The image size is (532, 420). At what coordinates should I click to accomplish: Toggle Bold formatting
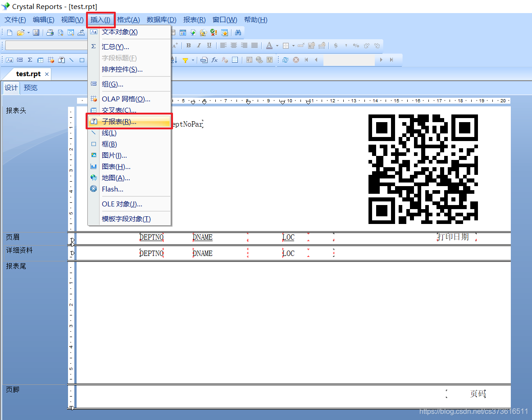[x=189, y=46]
